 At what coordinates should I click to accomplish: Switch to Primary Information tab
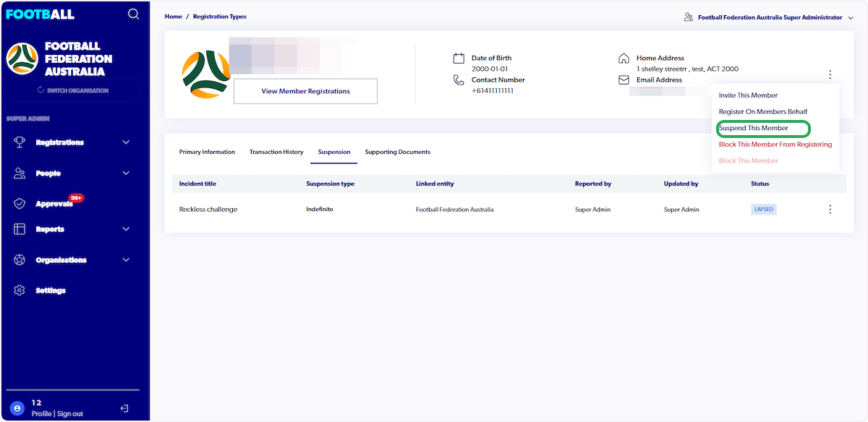pos(207,152)
